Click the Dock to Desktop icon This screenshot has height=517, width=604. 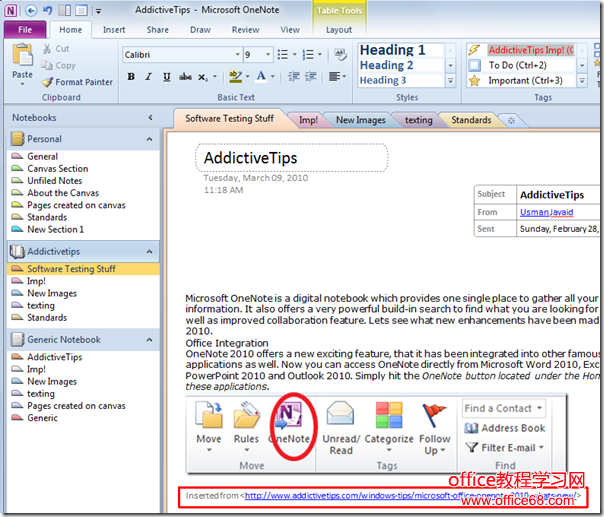65,10
